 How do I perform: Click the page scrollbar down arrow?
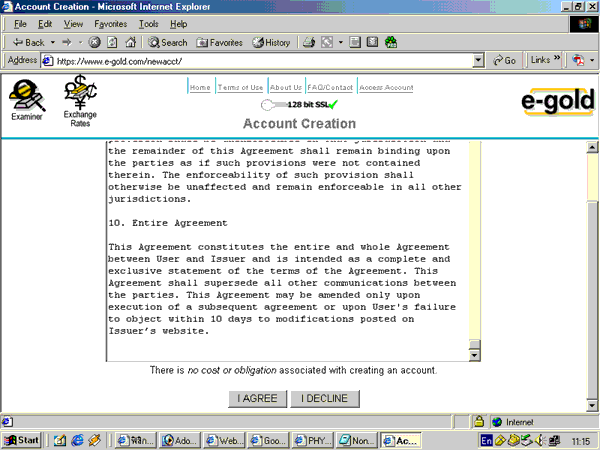pos(592,405)
